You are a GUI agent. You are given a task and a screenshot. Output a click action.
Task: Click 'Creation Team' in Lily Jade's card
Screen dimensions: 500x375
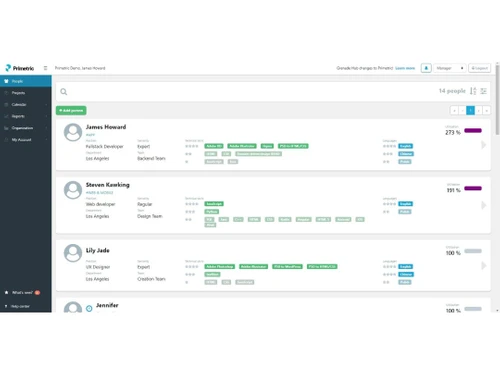[151, 279]
